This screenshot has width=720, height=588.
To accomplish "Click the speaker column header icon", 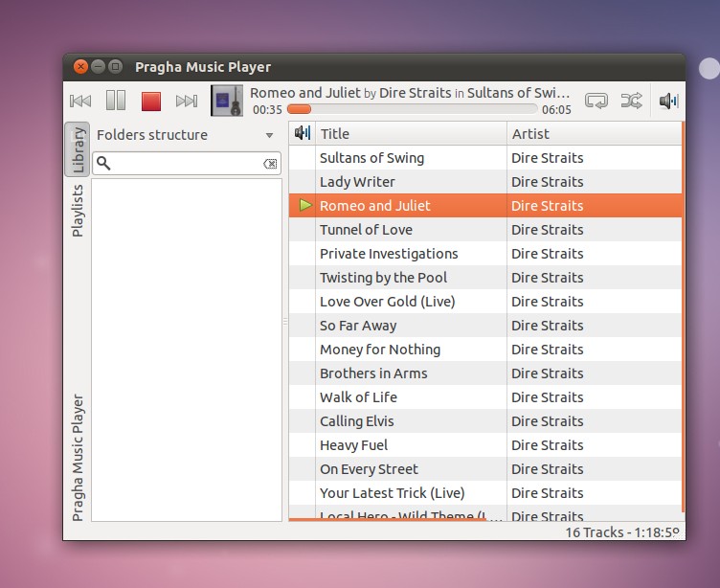I will [303, 134].
